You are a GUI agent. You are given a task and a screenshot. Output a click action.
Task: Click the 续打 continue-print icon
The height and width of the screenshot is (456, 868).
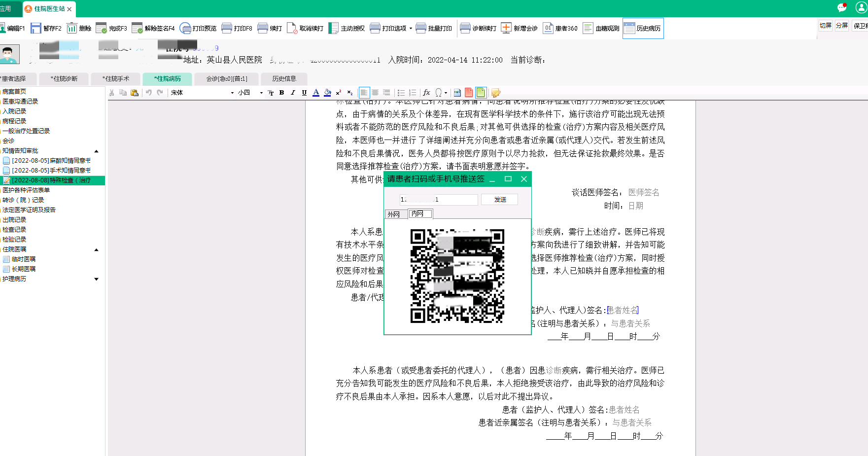[x=263, y=28]
